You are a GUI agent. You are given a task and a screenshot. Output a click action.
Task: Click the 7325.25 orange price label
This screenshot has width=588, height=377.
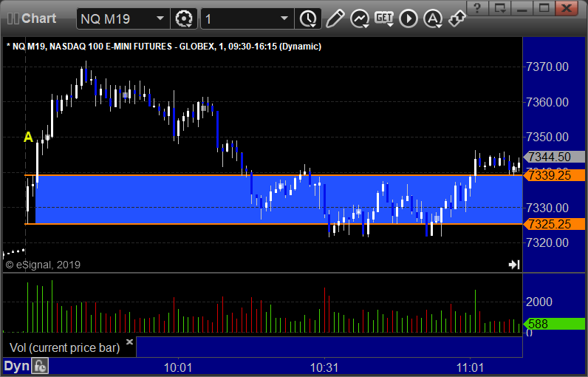[554, 224]
